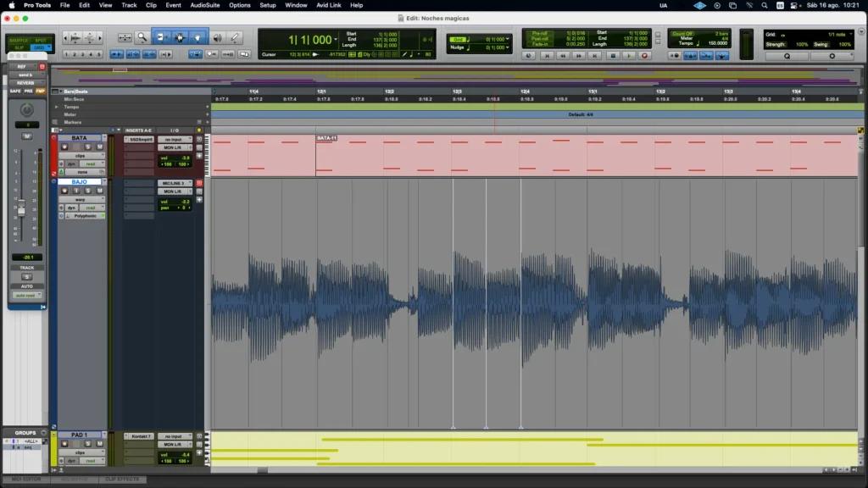Image resolution: width=868 pixels, height=488 pixels.
Task: Click the horizontal zoom toggle icon
Action: (125, 37)
